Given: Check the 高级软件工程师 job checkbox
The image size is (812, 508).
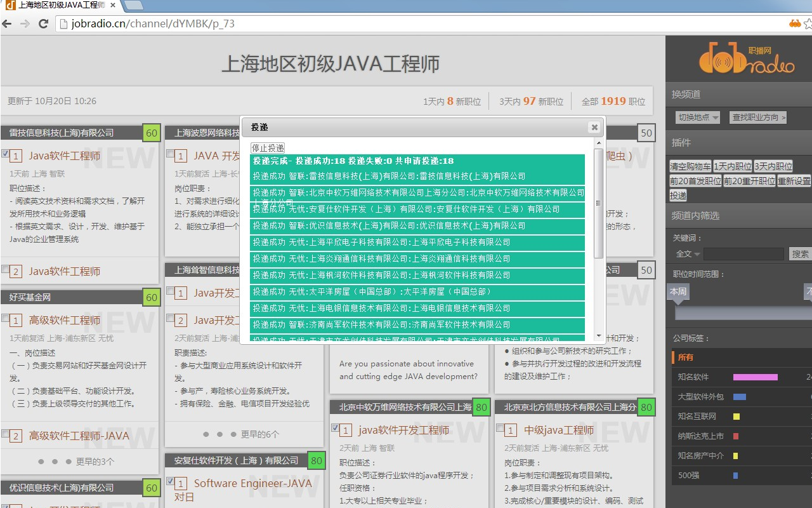Looking at the screenshot, I should point(5,318).
